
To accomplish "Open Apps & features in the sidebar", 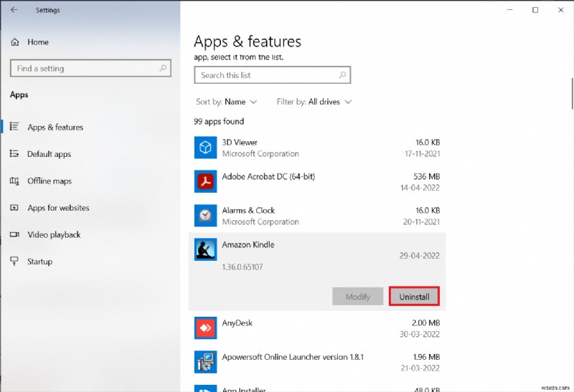I will click(55, 128).
